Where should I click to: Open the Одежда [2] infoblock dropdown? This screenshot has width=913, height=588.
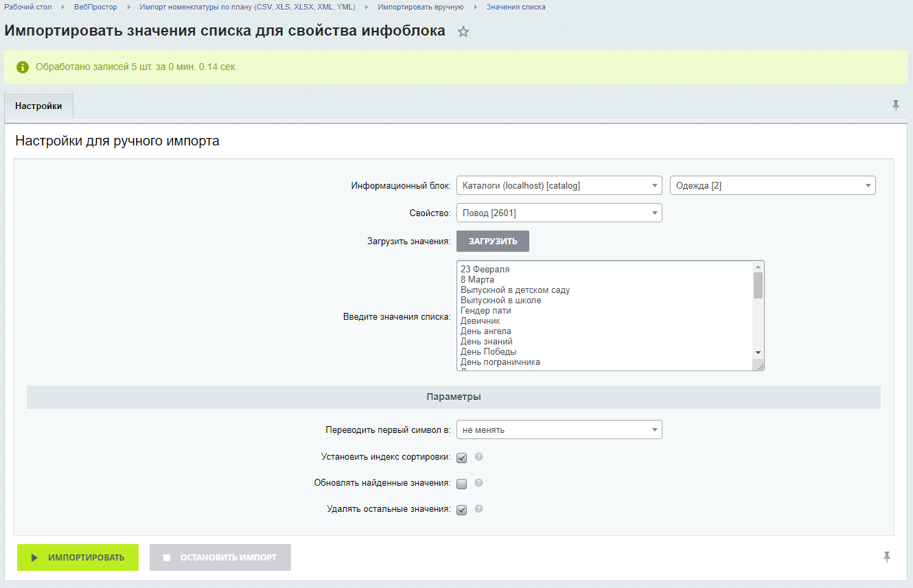773,185
